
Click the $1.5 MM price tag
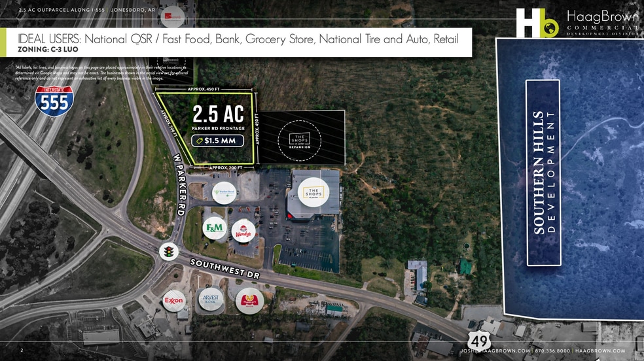pos(219,141)
